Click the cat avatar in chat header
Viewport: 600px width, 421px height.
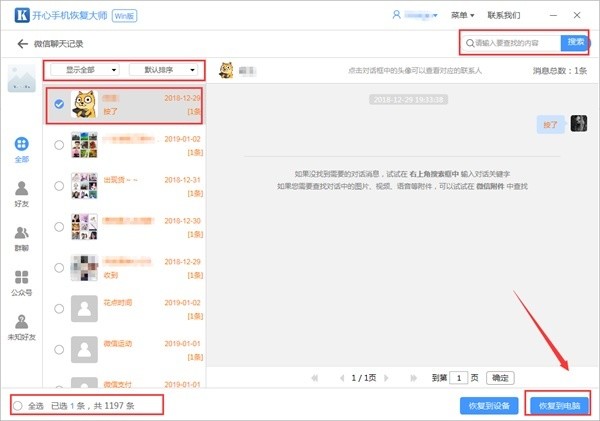tap(226, 70)
